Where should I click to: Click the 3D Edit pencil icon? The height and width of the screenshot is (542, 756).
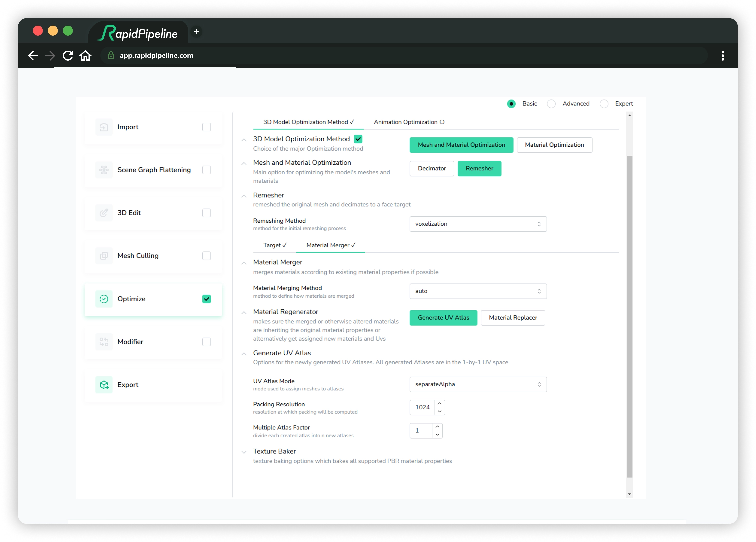(104, 213)
